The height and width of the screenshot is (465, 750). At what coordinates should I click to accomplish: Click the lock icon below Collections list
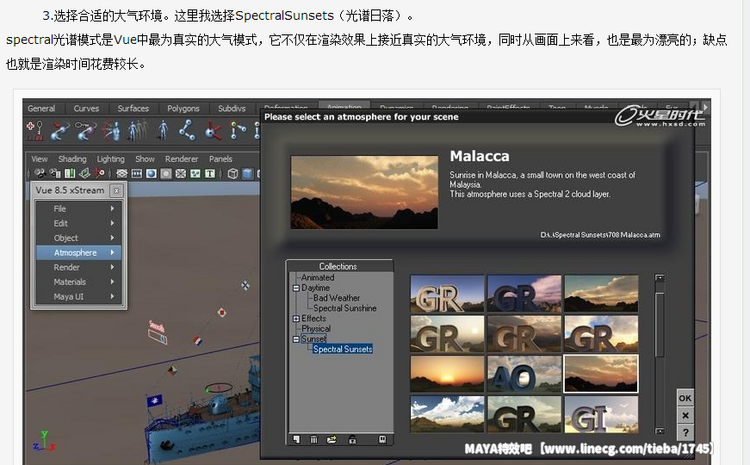click(353, 439)
